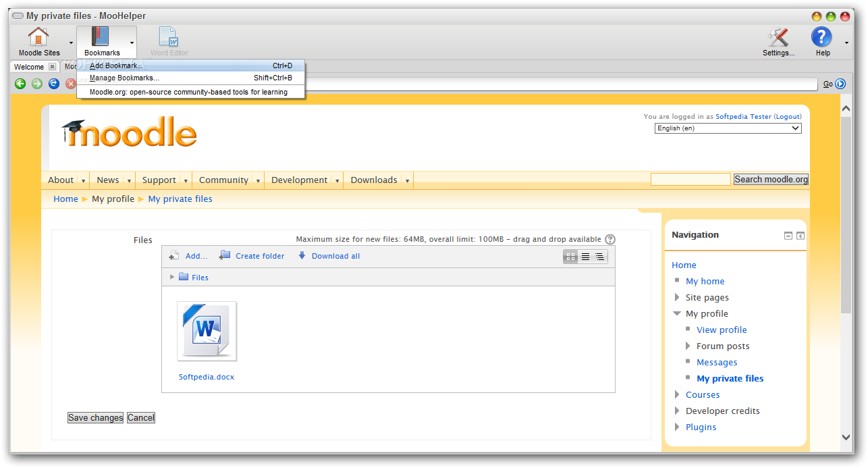Open Settings tools icon
The image size is (868, 468).
778,37
